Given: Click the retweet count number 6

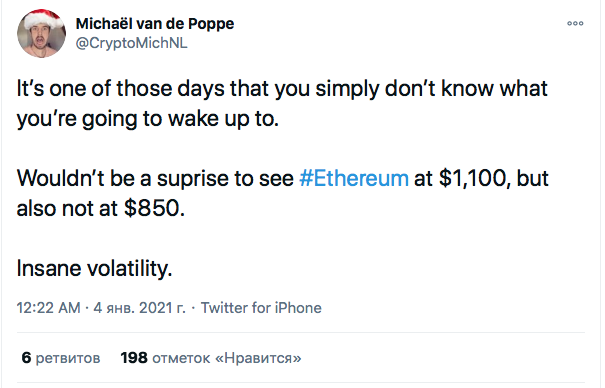Looking at the screenshot, I should [x=26, y=358].
